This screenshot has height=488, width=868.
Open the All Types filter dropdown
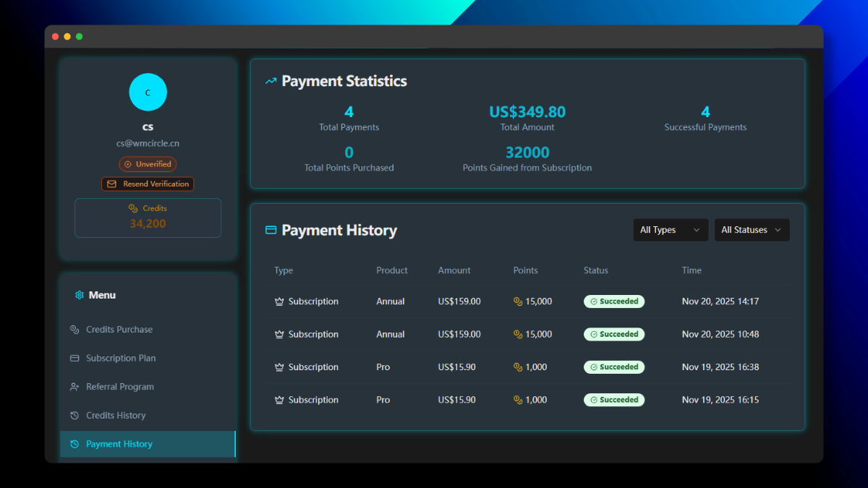coord(670,229)
